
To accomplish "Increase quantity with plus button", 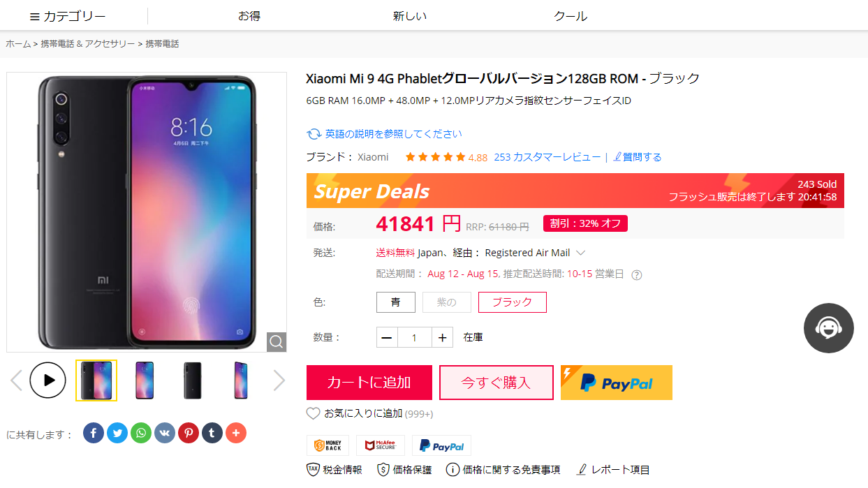I will [442, 337].
